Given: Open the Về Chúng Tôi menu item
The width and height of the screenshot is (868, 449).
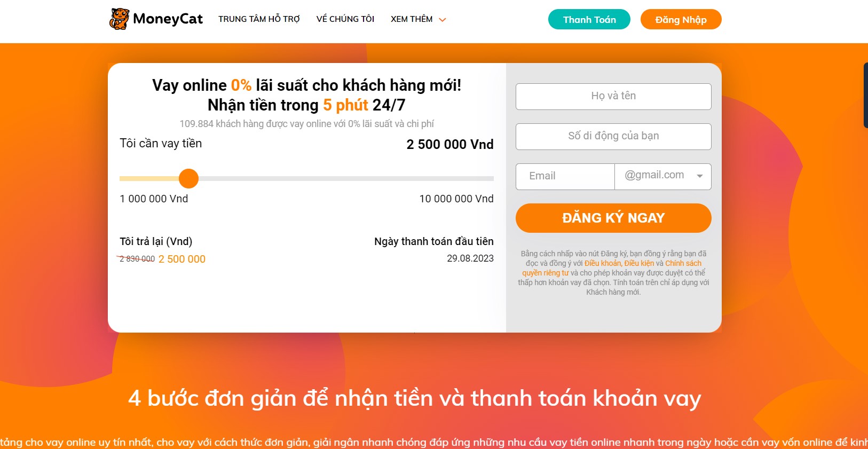Looking at the screenshot, I should click(345, 19).
